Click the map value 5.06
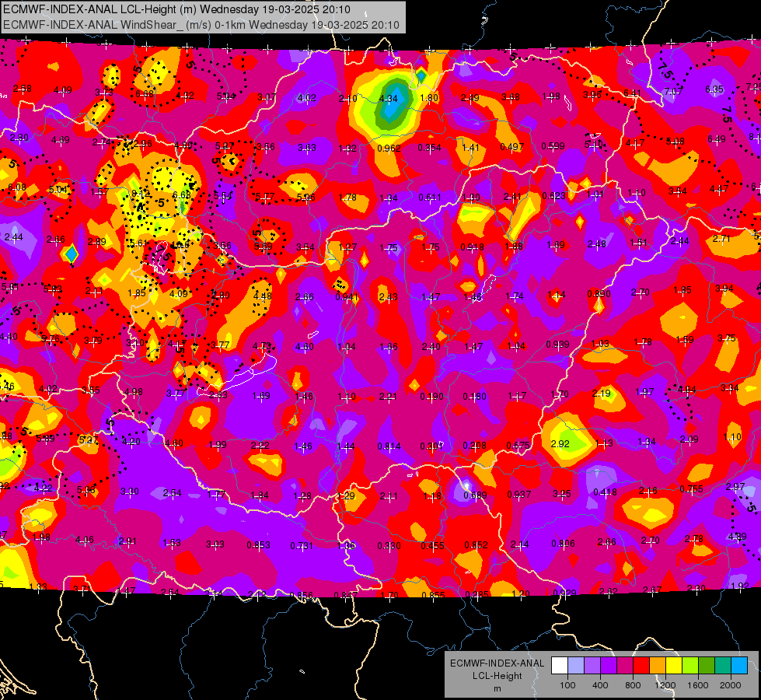761x700 pixels. (x=305, y=198)
